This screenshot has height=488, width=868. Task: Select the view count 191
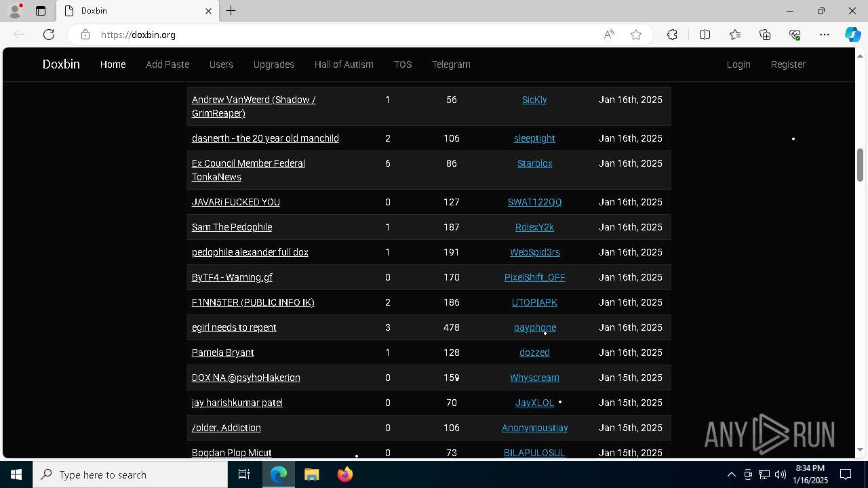click(x=452, y=252)
